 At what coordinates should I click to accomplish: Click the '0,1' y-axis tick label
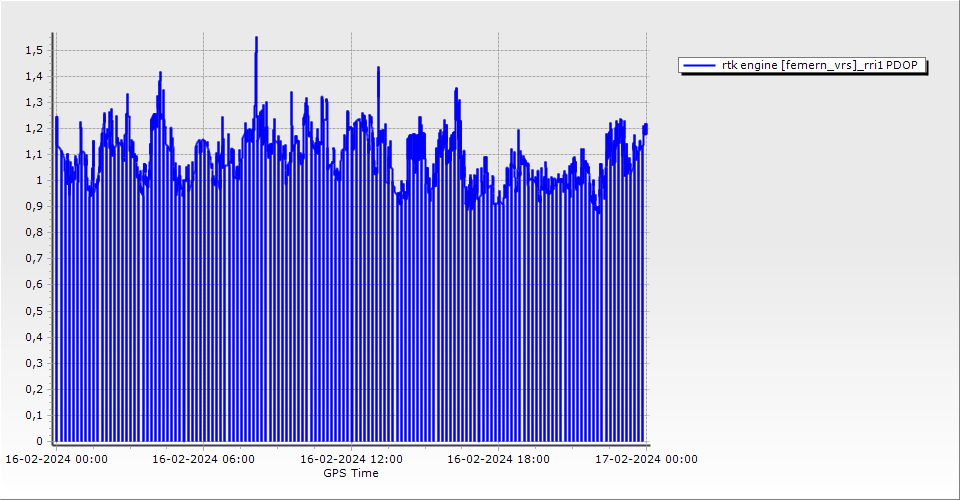[x=34, y=414]
